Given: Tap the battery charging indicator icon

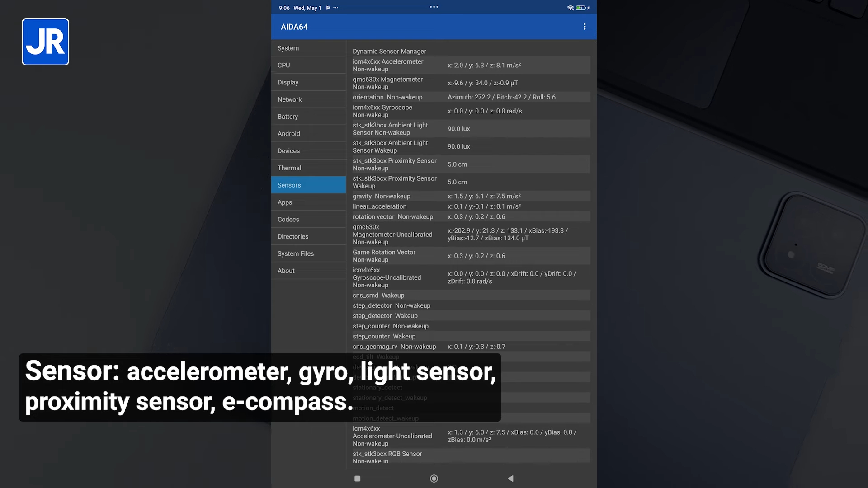Looking at the screenshot, I should tap(582, 8).
